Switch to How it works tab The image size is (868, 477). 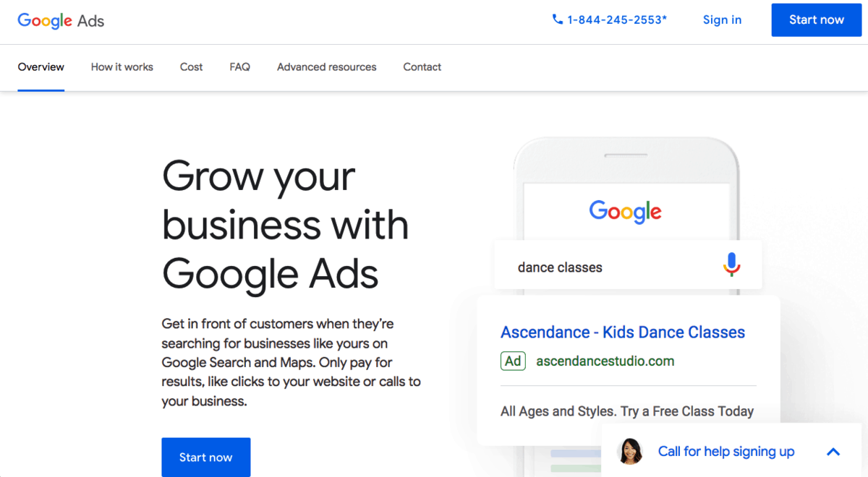(122, 67)
